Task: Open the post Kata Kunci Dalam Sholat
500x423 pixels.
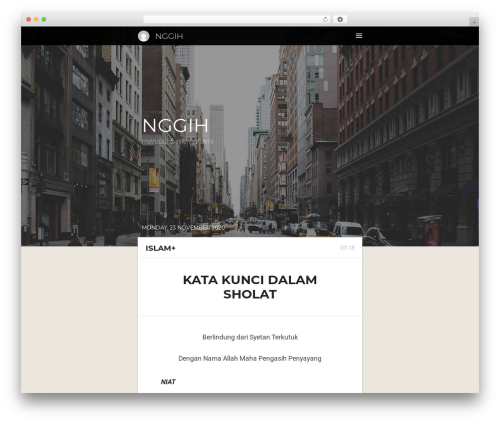Action: coord(250,287)
